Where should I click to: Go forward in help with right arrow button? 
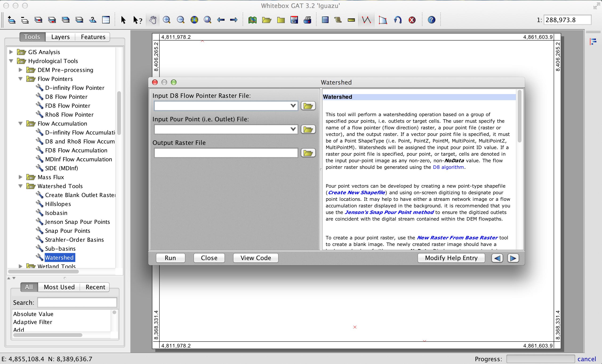coord(513,258)
